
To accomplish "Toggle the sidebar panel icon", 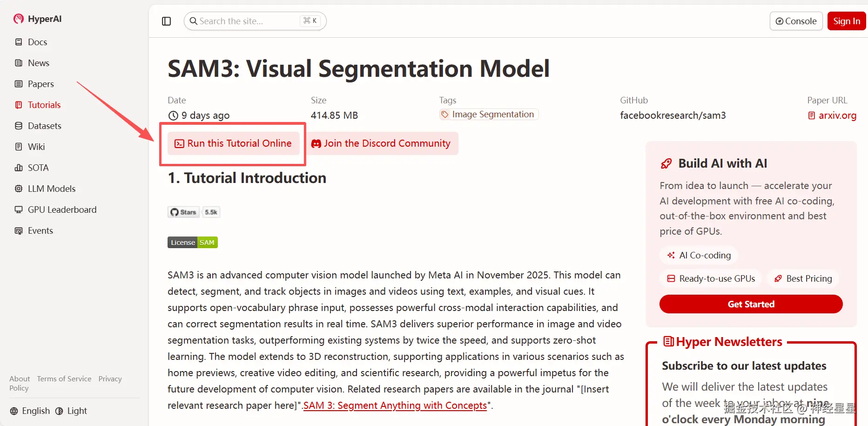I will [166, 21].
